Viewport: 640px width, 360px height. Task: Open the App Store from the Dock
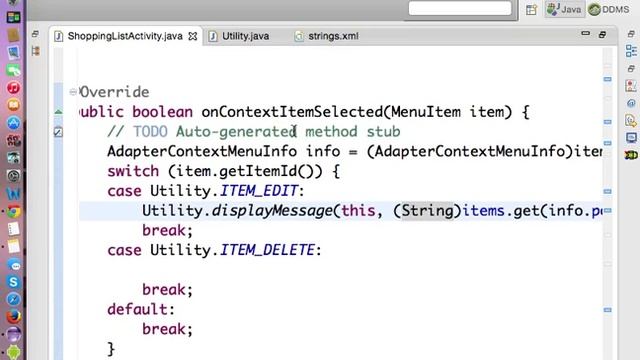coord(13,123)
